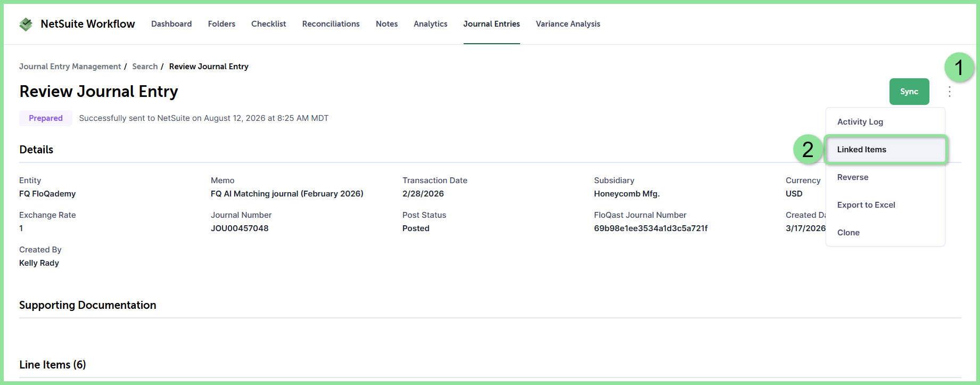Click the currency value USD

(794, 194)
